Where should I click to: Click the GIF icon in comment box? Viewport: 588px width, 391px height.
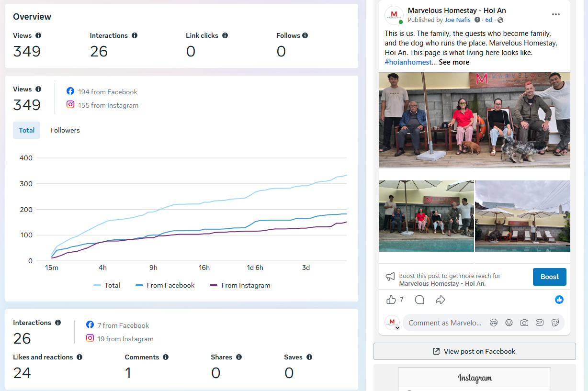[x=540, y=323]
